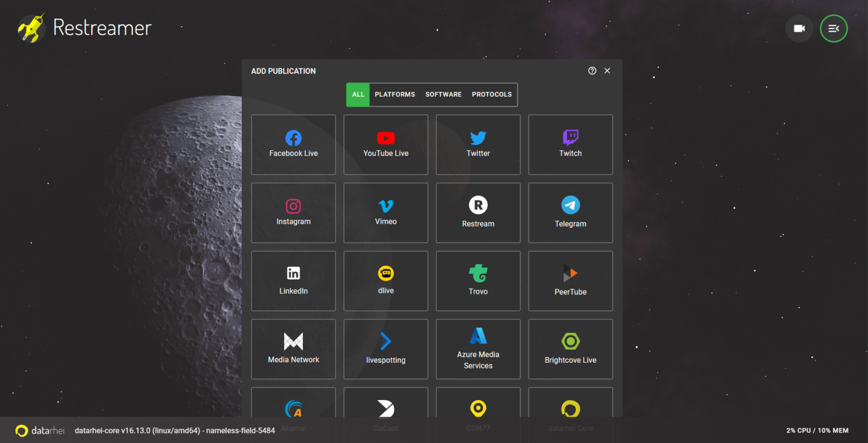Open the main menu via the green button
868x443 pixels.
[834, 28]
